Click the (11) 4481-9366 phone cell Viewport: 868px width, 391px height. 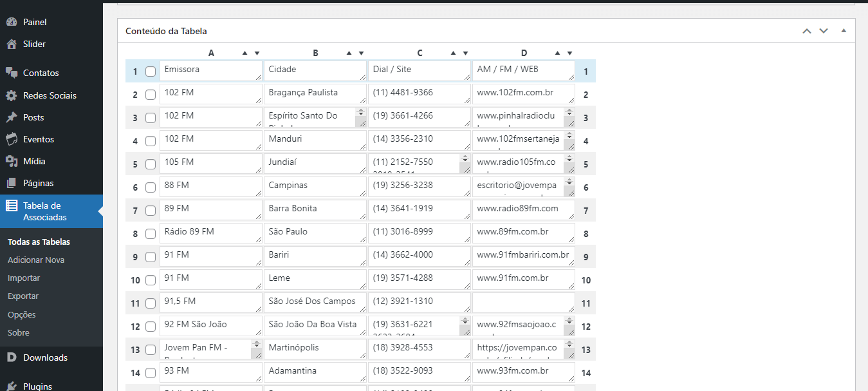point(420,94)
